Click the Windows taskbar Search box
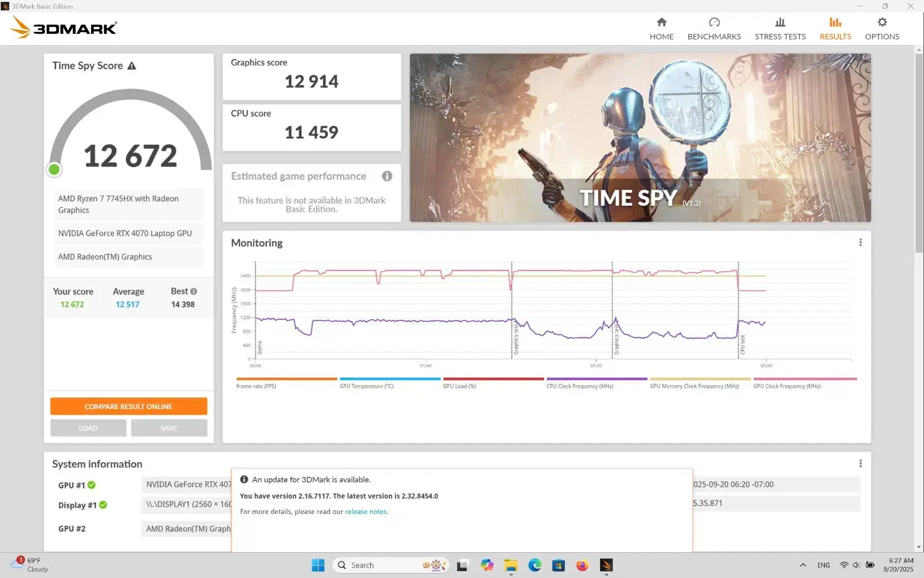 click(x=382, y=565)
